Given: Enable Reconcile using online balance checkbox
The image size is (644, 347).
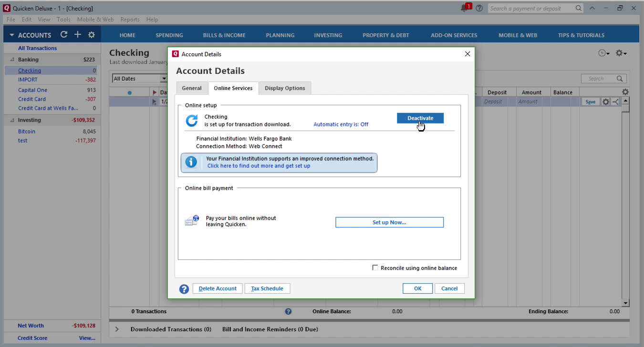Looking at the screenshot, I should (375, 268).
